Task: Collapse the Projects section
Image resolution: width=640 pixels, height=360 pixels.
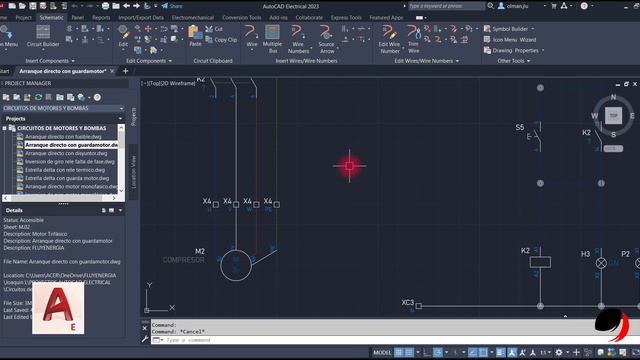Action: click(x=120, y=118)
